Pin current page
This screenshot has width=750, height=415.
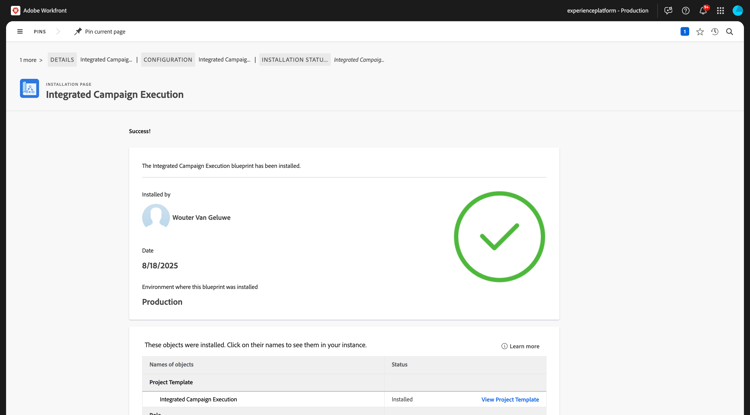click(x=100, y=32)
